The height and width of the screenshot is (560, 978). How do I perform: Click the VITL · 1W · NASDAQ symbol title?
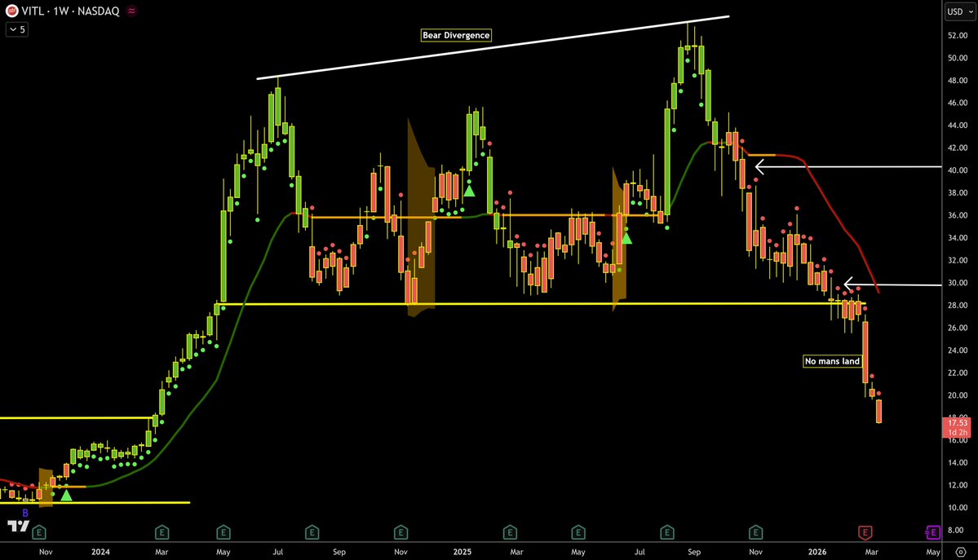tap(70, 11)
